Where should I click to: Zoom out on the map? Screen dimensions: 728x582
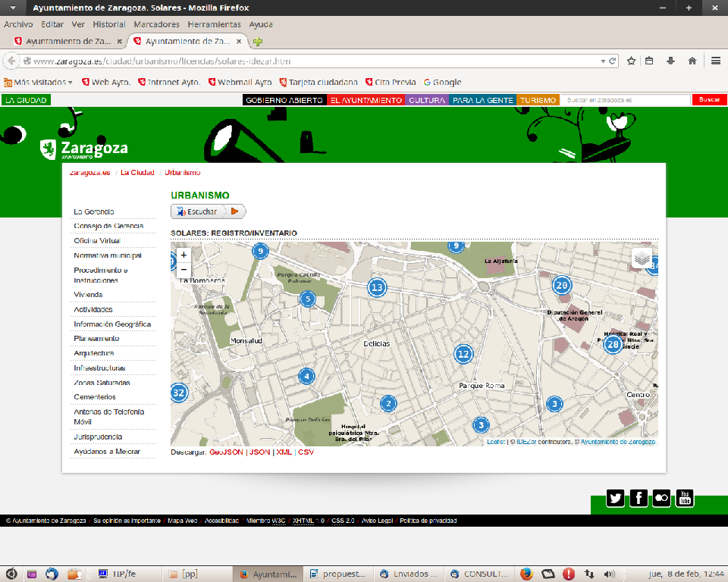coord(184,270)
